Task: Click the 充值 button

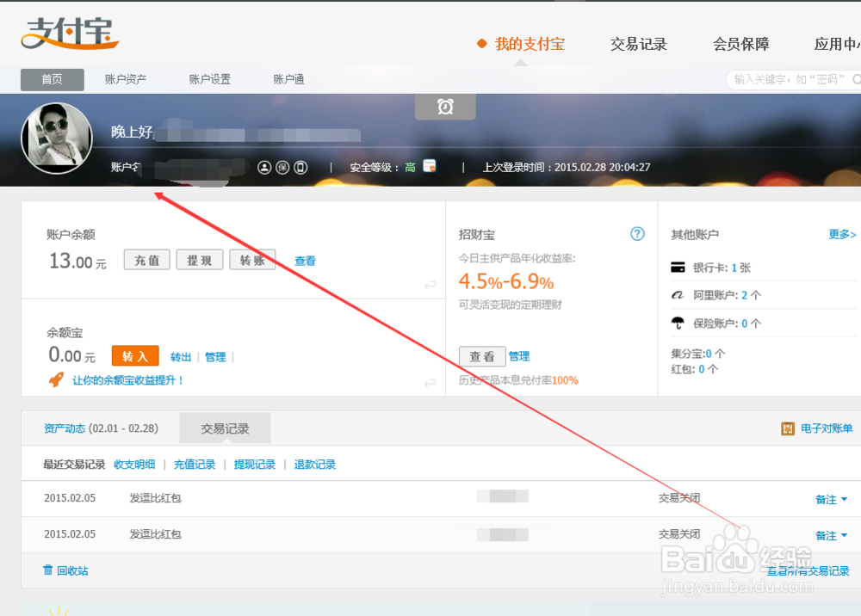Action: tap(146, 260)
